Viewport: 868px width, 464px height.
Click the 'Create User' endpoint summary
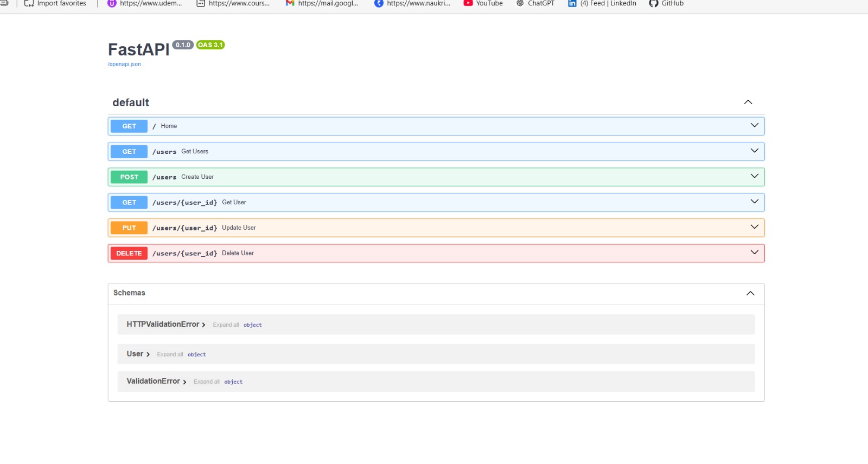click(197, 177)
